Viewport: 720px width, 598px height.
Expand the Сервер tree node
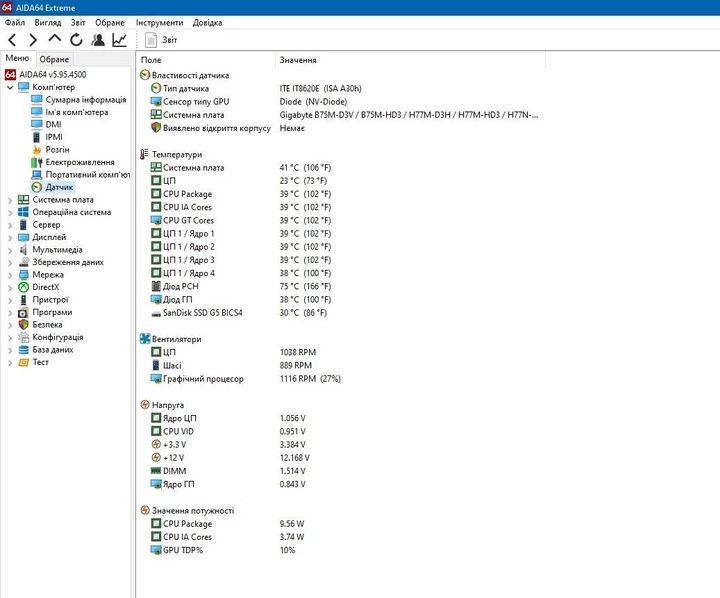10,225
